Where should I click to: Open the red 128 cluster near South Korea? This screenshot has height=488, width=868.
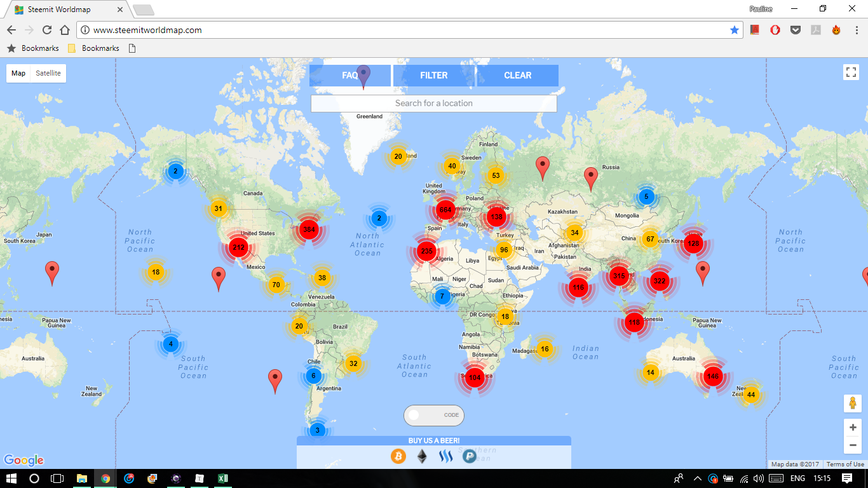693,243
